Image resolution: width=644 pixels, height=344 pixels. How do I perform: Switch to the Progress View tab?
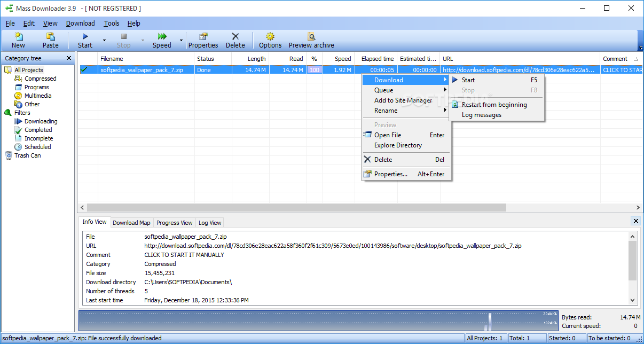(175, 223)
